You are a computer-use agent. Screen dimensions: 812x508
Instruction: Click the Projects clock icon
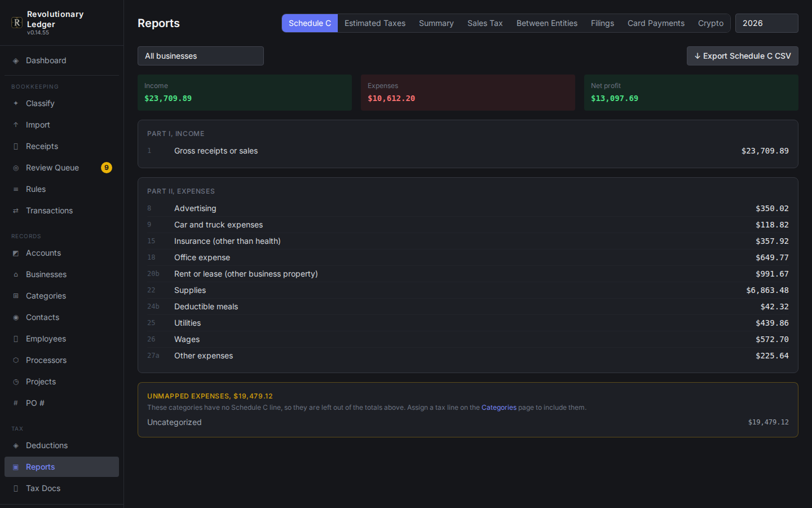pos(16,382)
